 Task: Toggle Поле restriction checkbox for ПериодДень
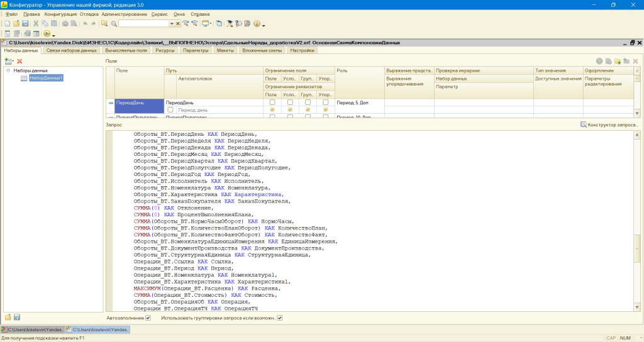(x=272, y=102)
